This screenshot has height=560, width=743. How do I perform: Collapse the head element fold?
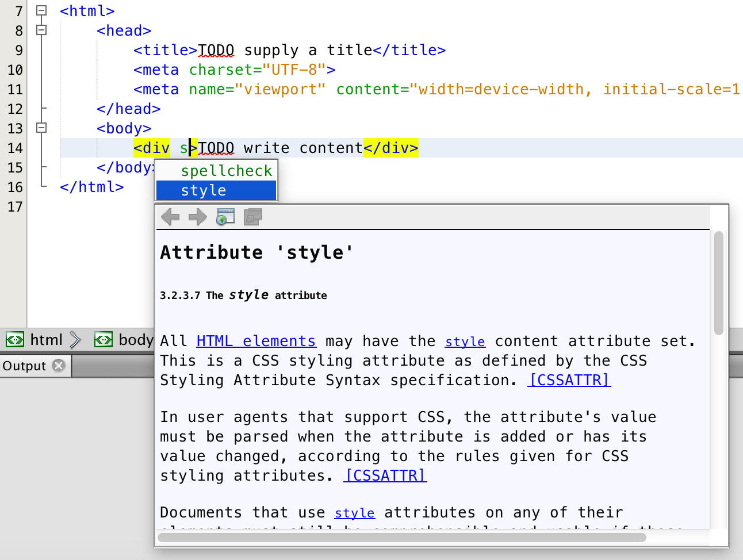tap(41, 30)
